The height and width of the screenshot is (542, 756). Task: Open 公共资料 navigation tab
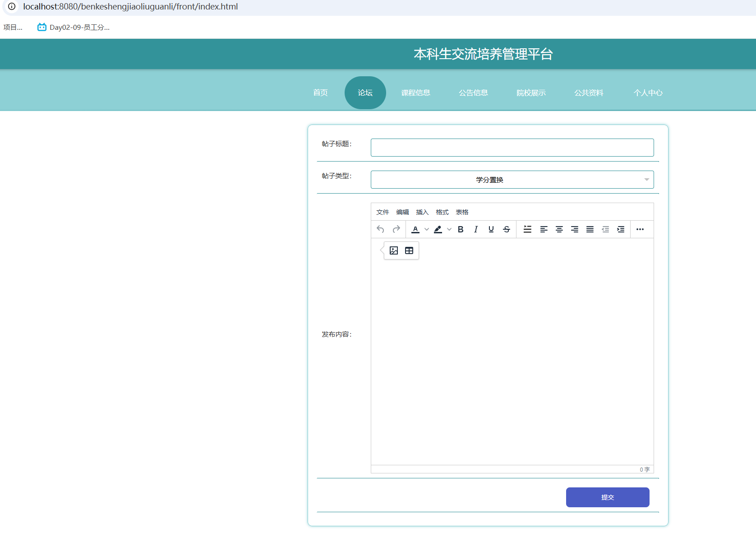[x=589, y=93]
